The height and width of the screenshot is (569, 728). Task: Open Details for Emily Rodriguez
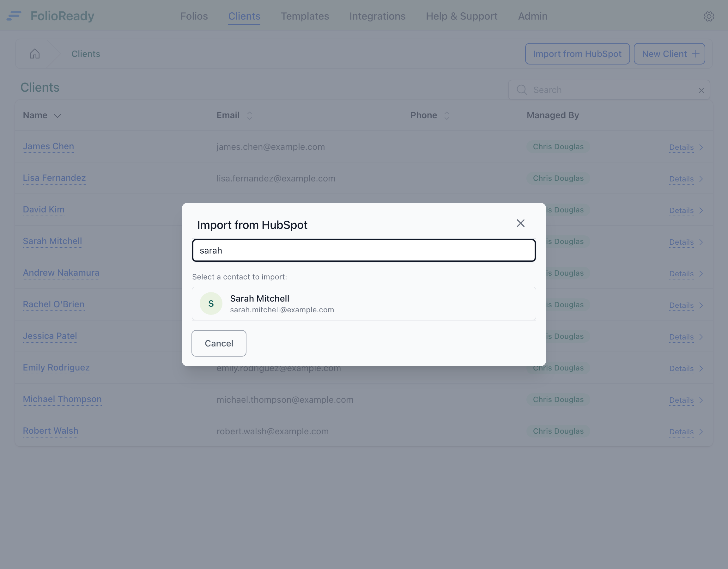click(x=681, y=369)
